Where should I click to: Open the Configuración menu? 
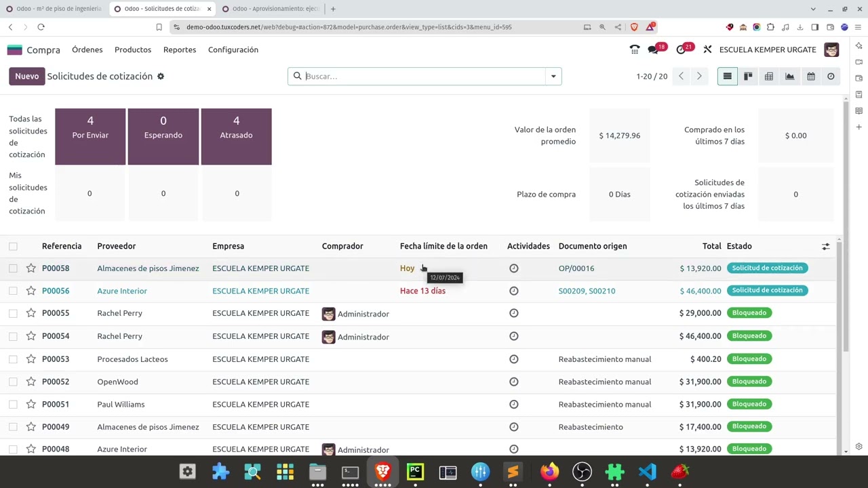coord(233,49)
